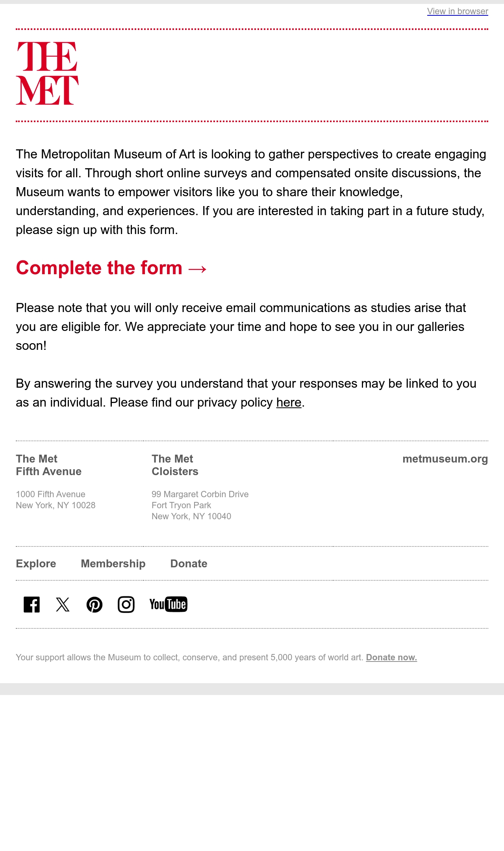Open the Pinterest icon link
Image resolution: width=504 pixels, height=851 pixels.
coord(94,604)
